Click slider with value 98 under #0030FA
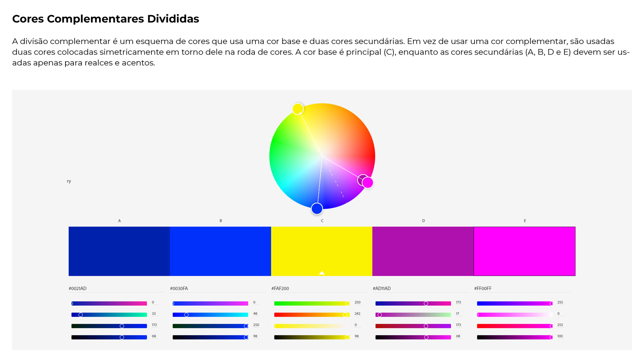This screenshot has width=644, height=362. click(x=210, y=337)
